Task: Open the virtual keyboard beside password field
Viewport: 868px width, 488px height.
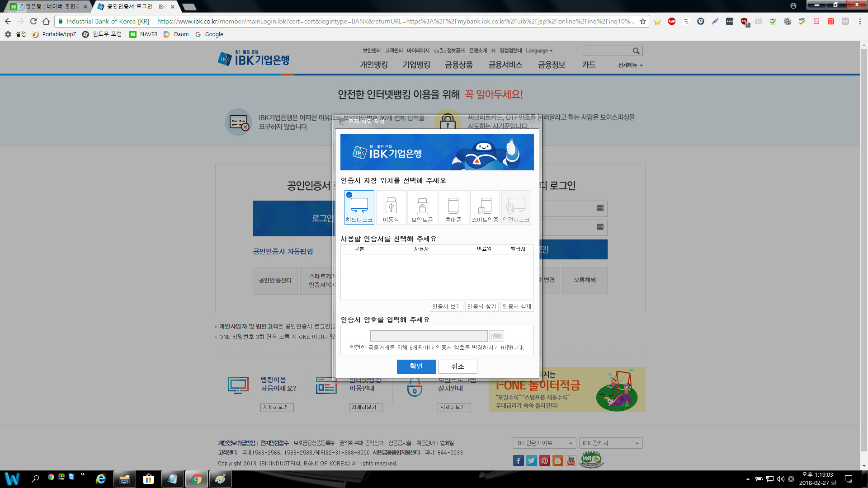Action: (x=496, y=336)
